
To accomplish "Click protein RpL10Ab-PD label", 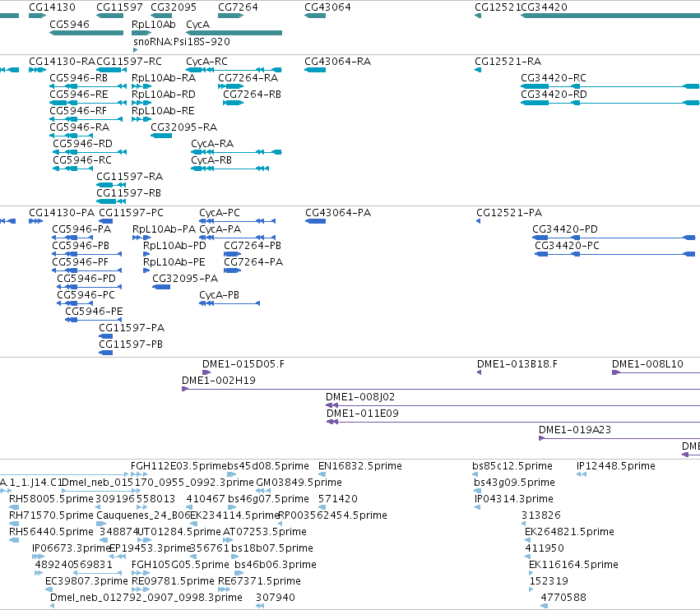I will 175,246.
